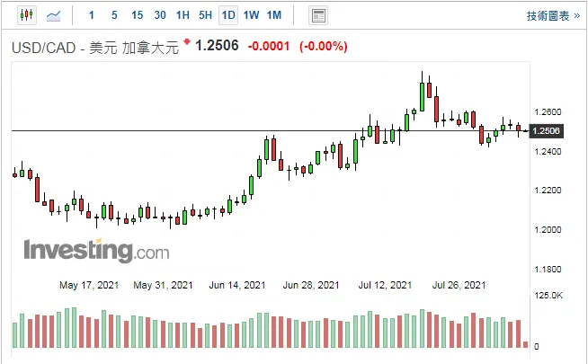The width and height of the screenshot is (588, 364).
Task: Click the Jun 28, 2021 date label
Action: (x=311, y=285)
